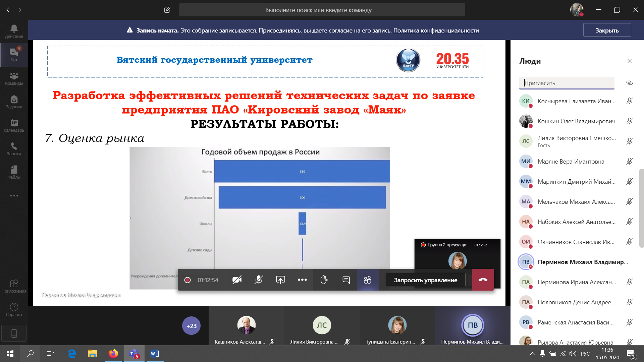Toggle the participants panel button
Screen dimensions: 644x362
tap(368, 280)
